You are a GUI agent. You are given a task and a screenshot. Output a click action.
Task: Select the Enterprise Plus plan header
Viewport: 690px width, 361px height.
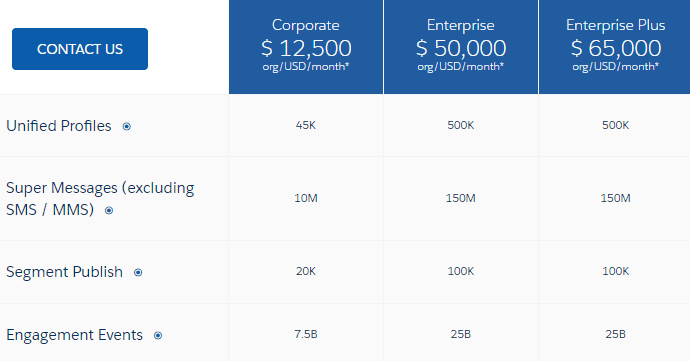[x=615, y=47]
